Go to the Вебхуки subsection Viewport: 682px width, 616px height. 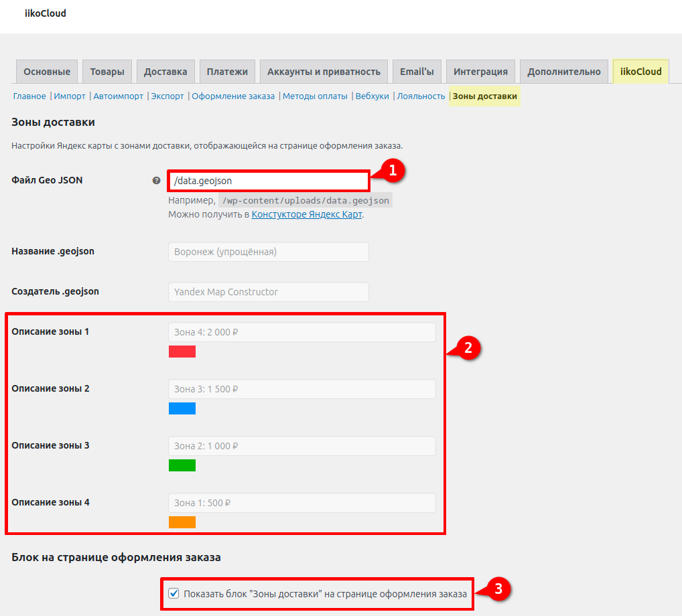[372, 96]
